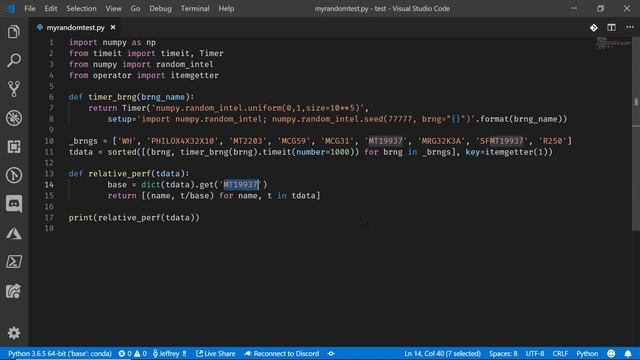640x360 pixels.
Task: Open the Search view in activity bar
Action: coord(14,60)
